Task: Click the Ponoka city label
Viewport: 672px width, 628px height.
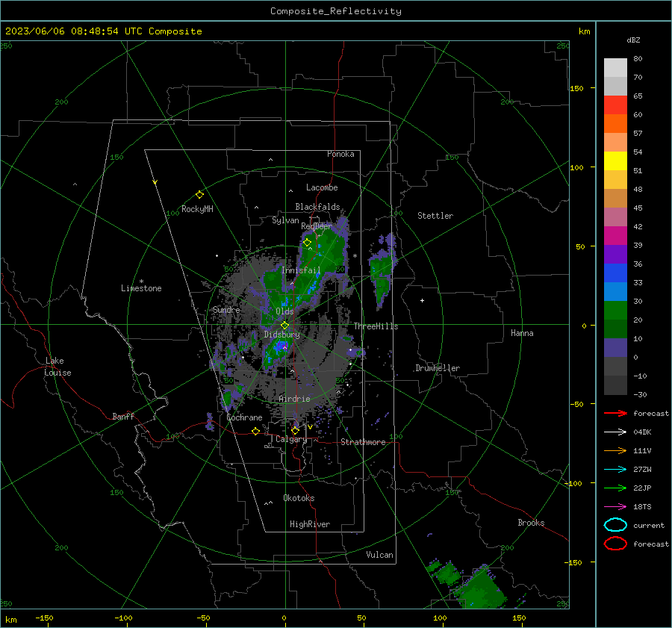Action: point(340,154)
